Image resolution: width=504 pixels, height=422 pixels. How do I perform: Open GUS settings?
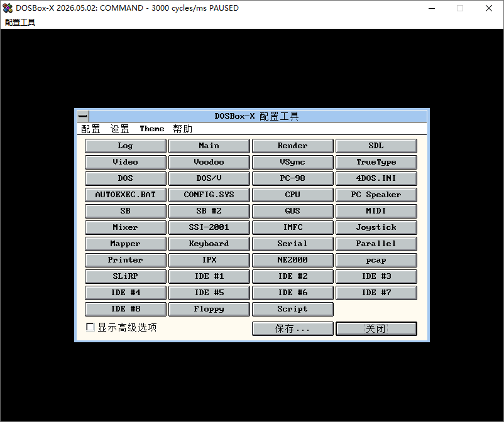(293, 212)
